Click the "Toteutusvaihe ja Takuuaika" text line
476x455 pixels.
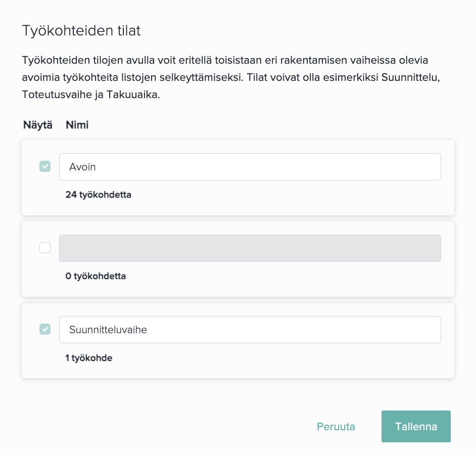tap(91, 95)
